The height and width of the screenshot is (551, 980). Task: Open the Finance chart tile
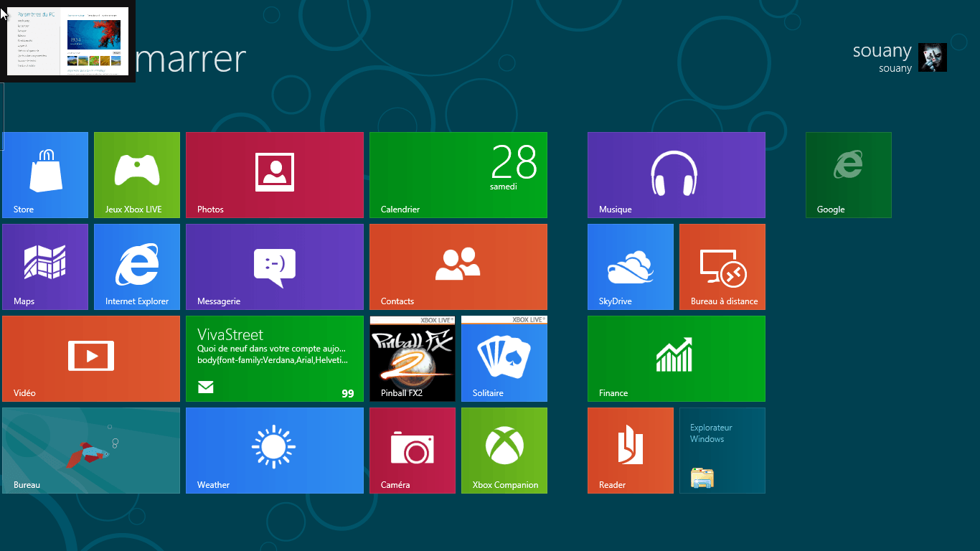coord(677,359)
